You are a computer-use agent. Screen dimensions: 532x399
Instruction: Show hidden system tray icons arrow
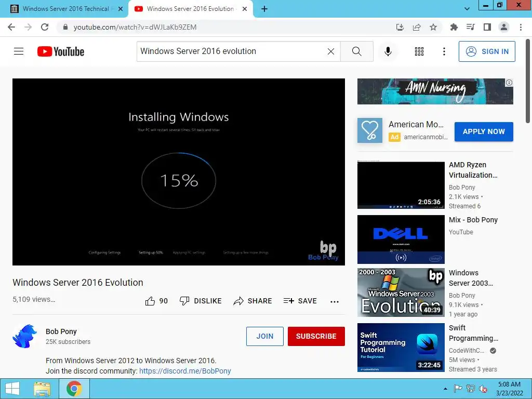tap(445, 389)
